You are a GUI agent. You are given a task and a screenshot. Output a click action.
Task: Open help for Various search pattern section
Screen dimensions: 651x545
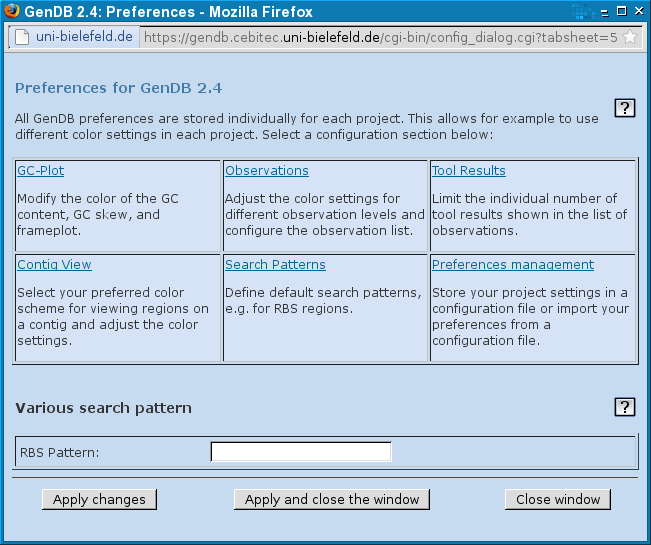(624, 407)
